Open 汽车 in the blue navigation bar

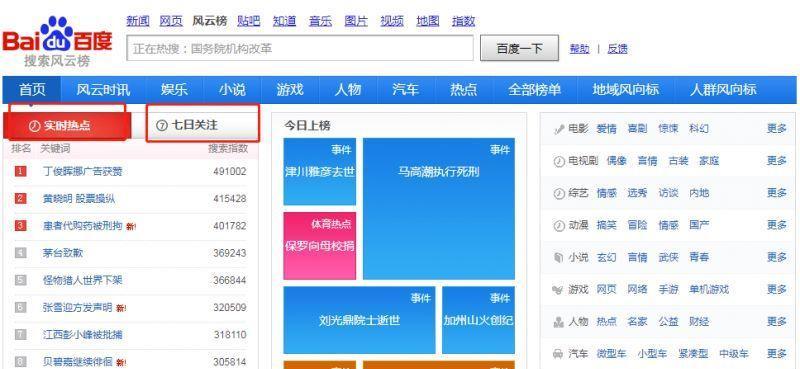406,90
